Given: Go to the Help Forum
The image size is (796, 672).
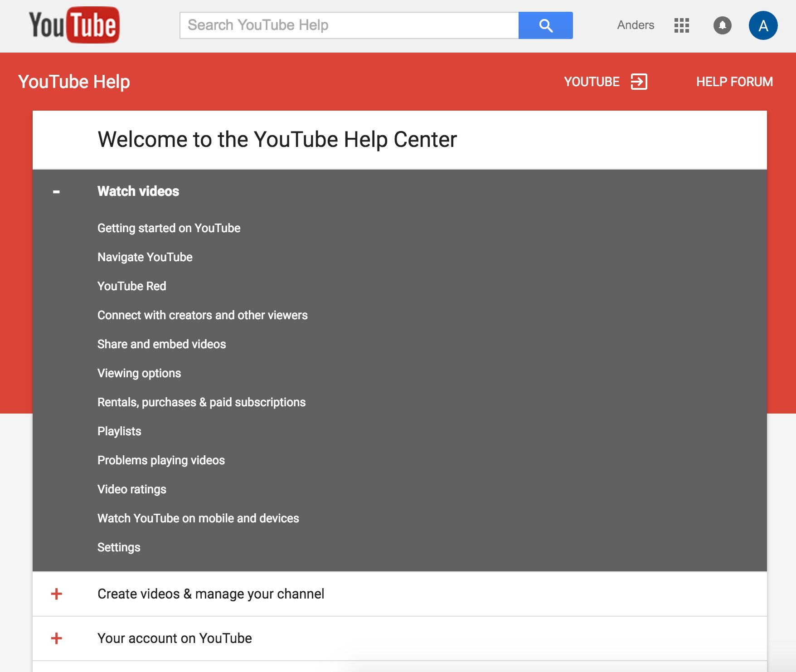Looking at the screenshot, I should coord(734,82).
